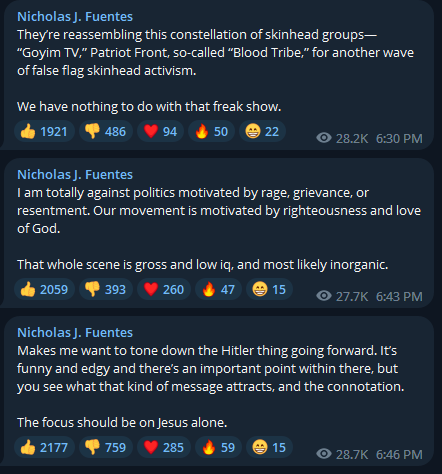This screenshot has width=442, height=474.
Task: Click fire reaction showing 59
Action: click(218, 448)
